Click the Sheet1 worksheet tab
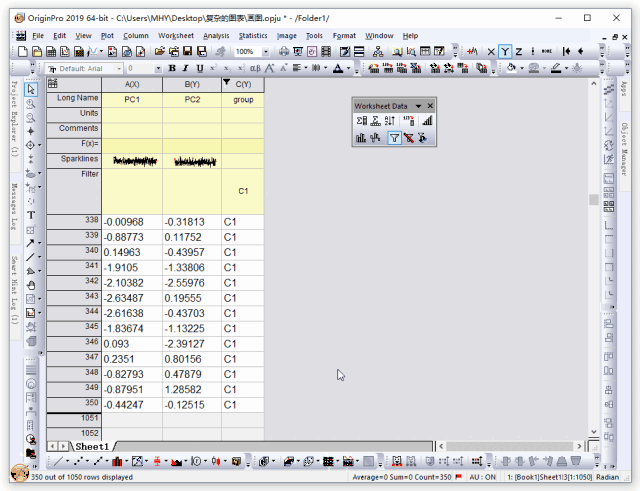This screenshot has height=491, width=640. pos(92,447)
